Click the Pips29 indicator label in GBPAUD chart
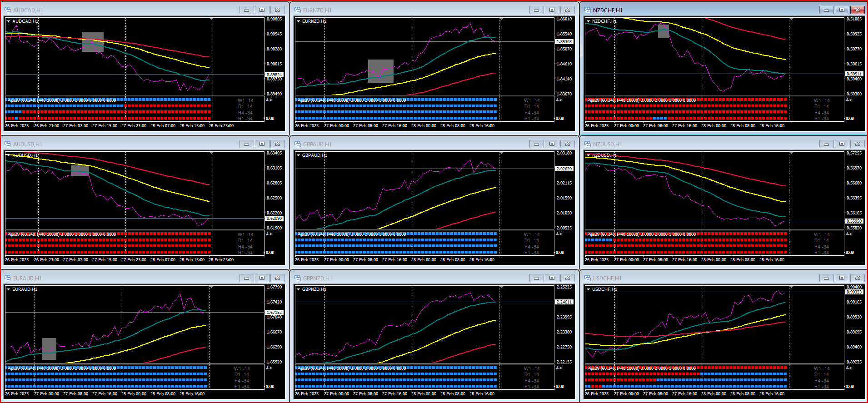The image size is (868, 403). [x=351, y=234]
